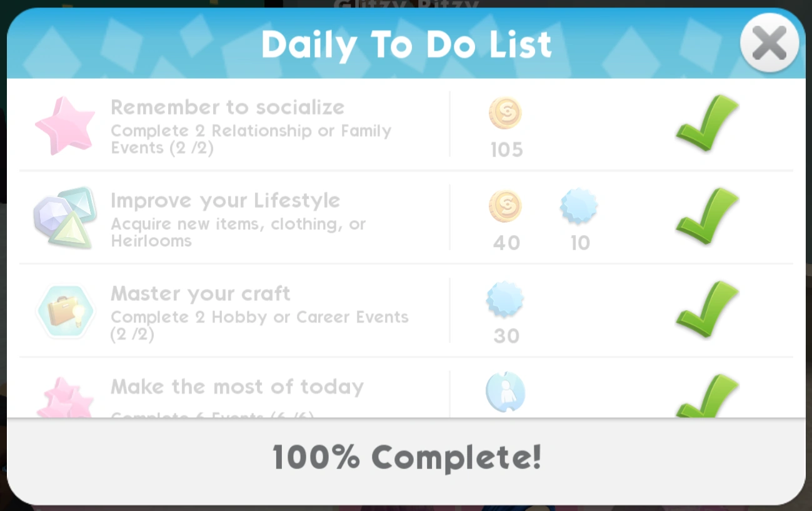Select the Master your craft task title

click(201, 293)
